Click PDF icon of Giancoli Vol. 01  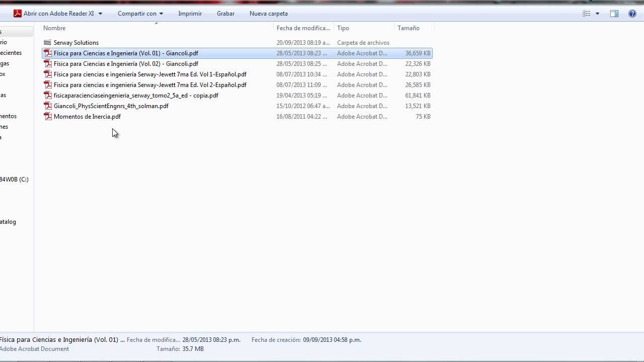(x=48, y=53)
